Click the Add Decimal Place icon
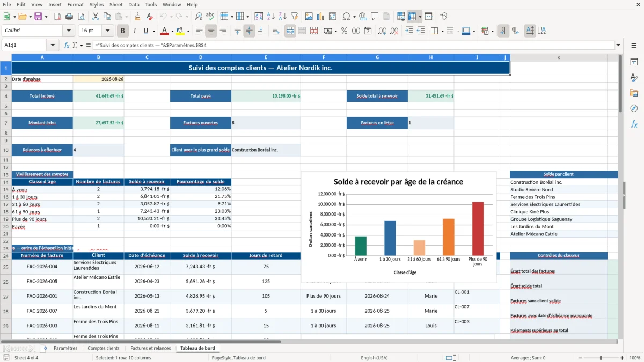 coord(382,31)
